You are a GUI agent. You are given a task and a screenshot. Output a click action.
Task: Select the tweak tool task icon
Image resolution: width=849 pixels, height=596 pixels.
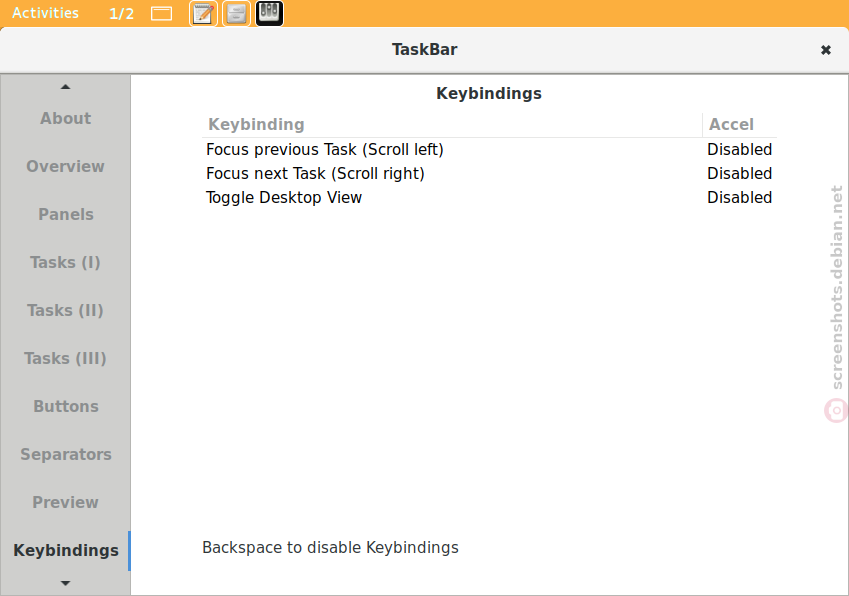point(270,14)
